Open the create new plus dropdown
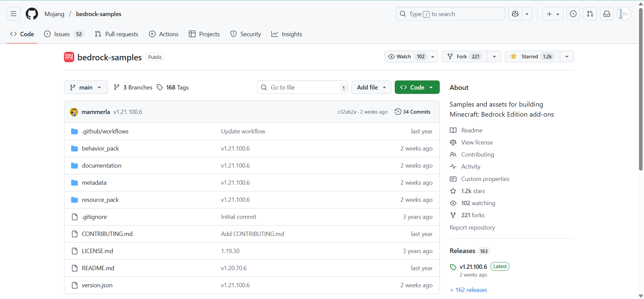 click(553, 14)
